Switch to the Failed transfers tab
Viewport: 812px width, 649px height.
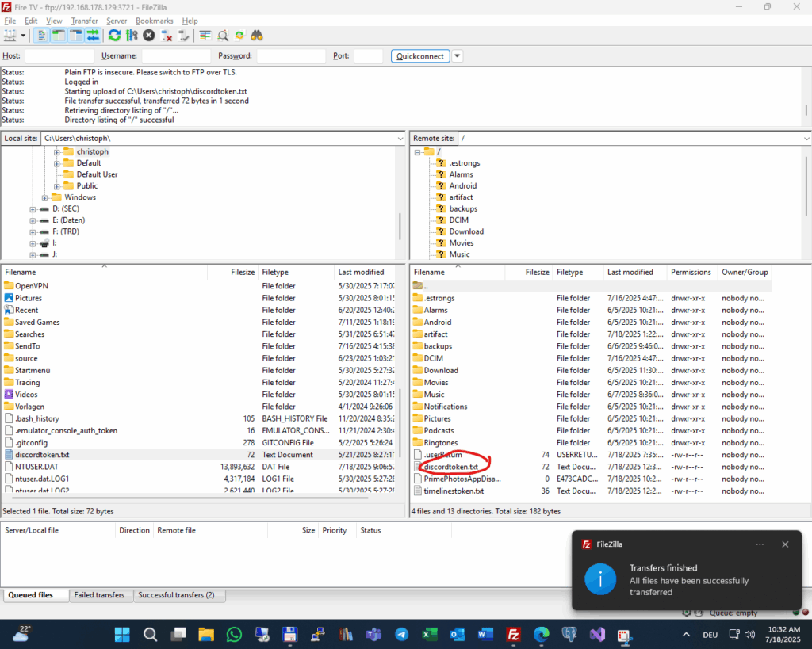coord(99,595)
